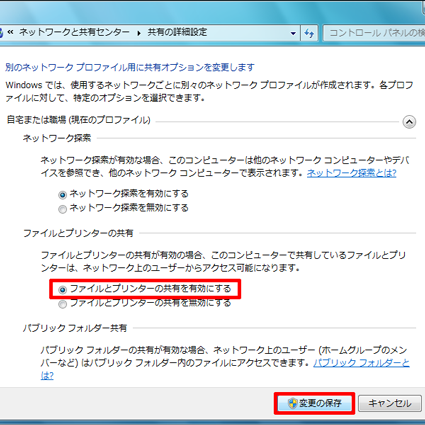Click the 別のネットワーク プロファイル用に共有オプションを変更します heading
The image size is (425, 425).
click(x=130, y=67)
